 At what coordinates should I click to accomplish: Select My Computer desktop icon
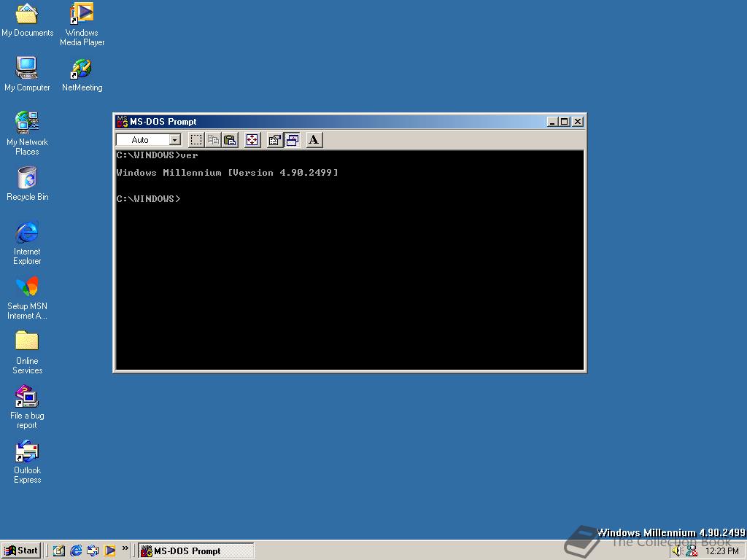[27, 74]
